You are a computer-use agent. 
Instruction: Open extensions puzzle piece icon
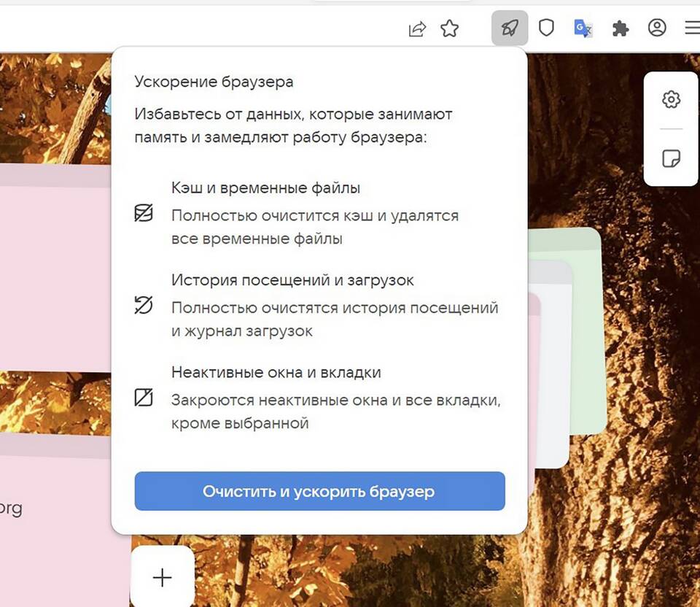(621, 28)
